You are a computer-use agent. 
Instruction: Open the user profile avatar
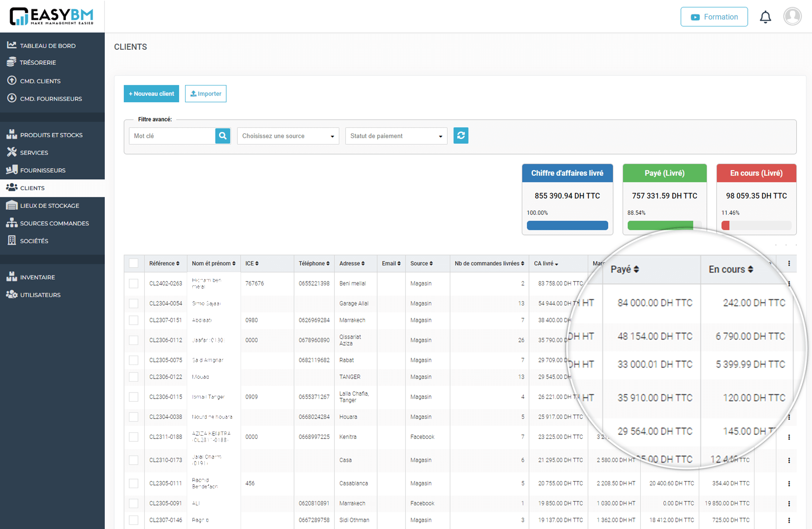coord(792,16)
